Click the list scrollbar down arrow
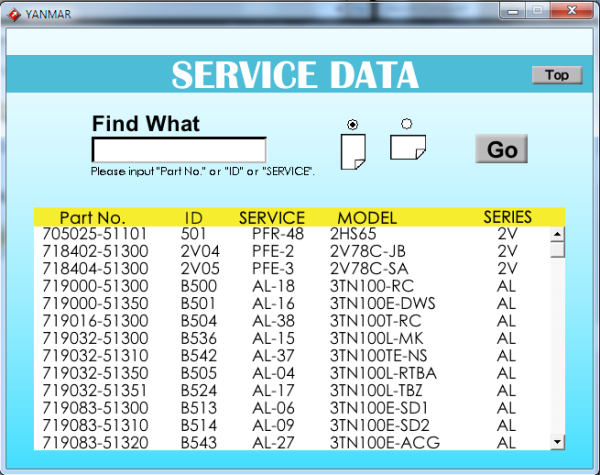Viewport: 600px width, 475px height. tap(558, 442)
